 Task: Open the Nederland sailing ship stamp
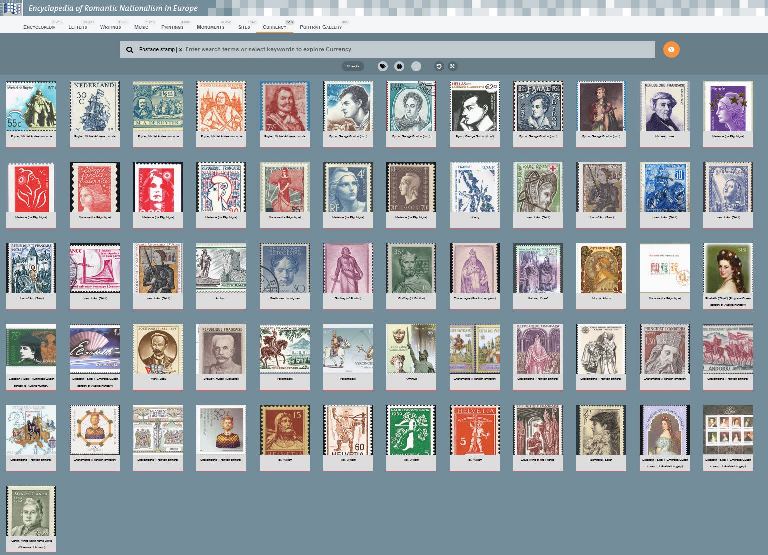[95, 107]
